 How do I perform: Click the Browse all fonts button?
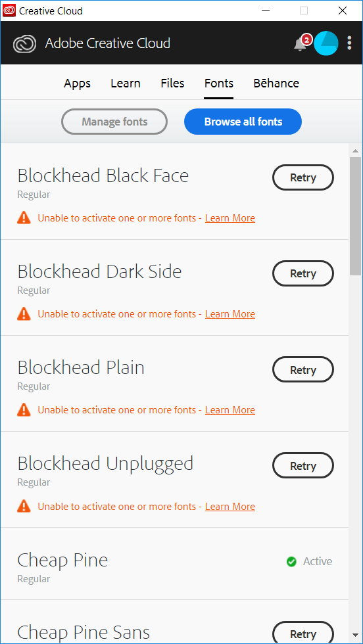(x=243, y=122)
